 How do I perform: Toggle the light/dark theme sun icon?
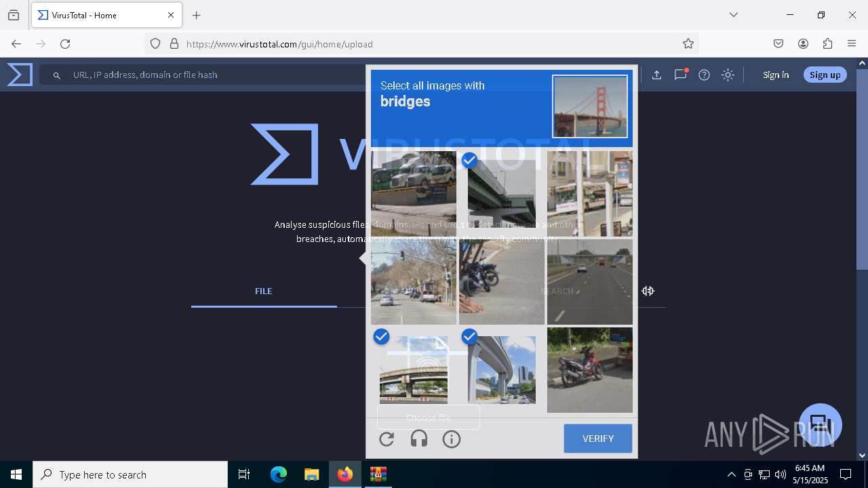pyautogui.click(x=728, y=75)
